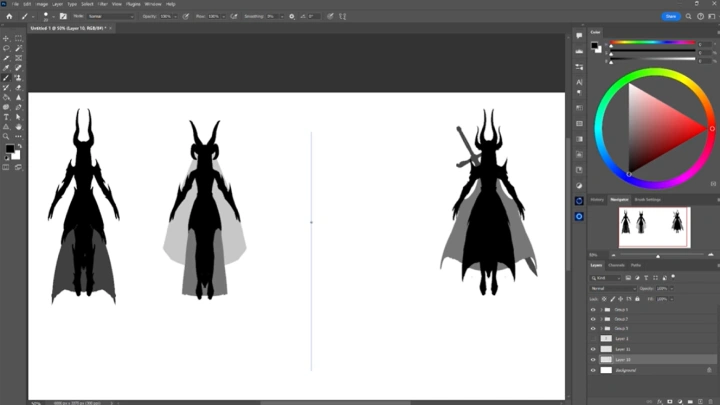720x405 pixels.
Task: Open the layer Fill dropdown arrow
Action: (672, 299)
